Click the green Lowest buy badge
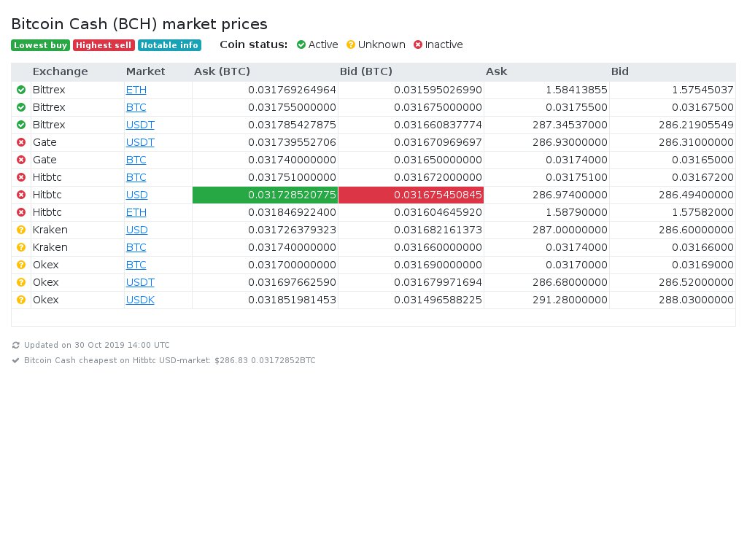 coord(41,45)
